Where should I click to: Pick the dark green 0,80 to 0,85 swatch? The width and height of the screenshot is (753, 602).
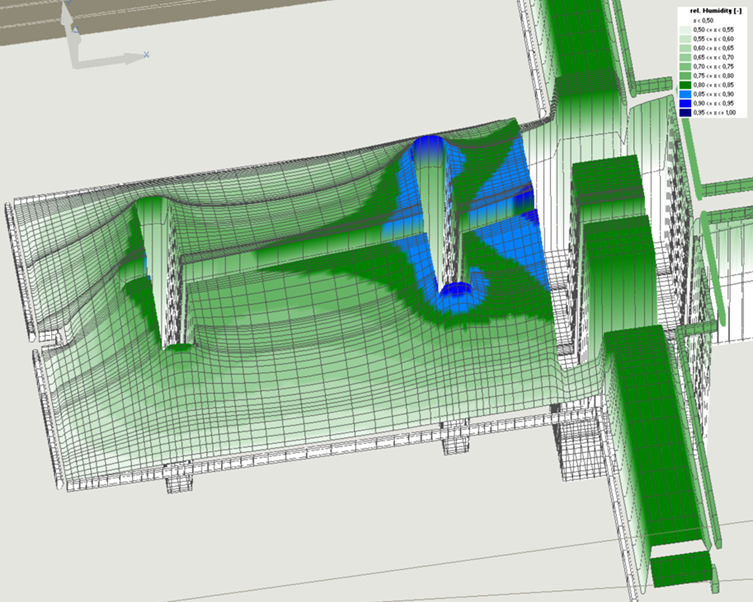click(685, 85)
